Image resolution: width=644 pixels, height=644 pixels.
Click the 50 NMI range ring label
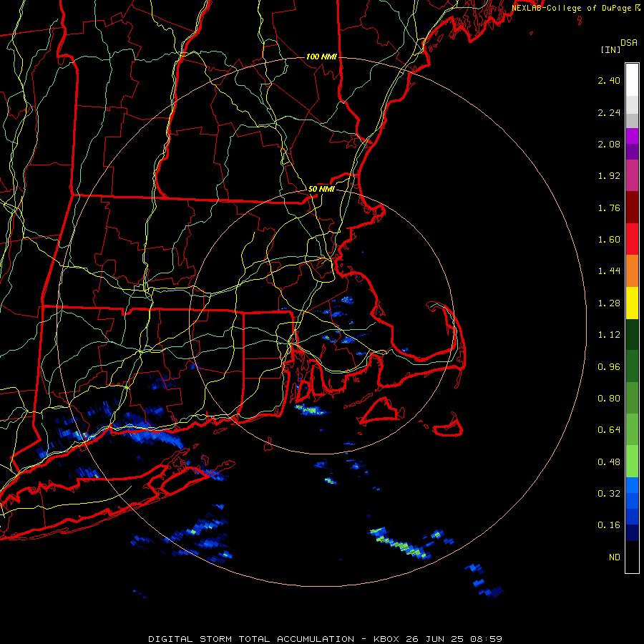click(x=321, y=189)
